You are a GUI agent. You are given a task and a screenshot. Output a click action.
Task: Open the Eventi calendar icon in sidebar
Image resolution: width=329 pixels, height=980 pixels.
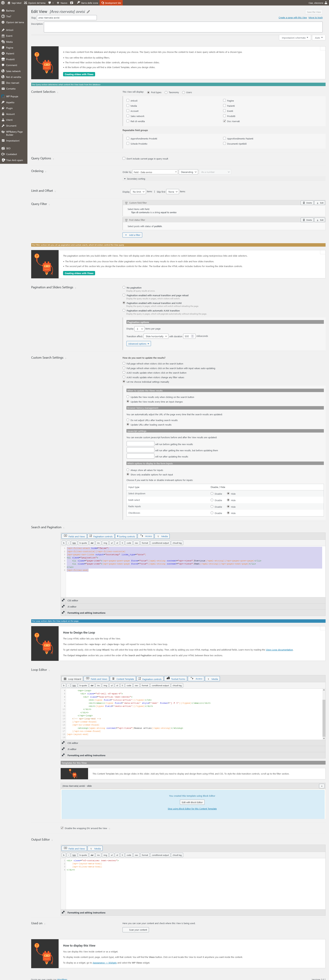3,36
